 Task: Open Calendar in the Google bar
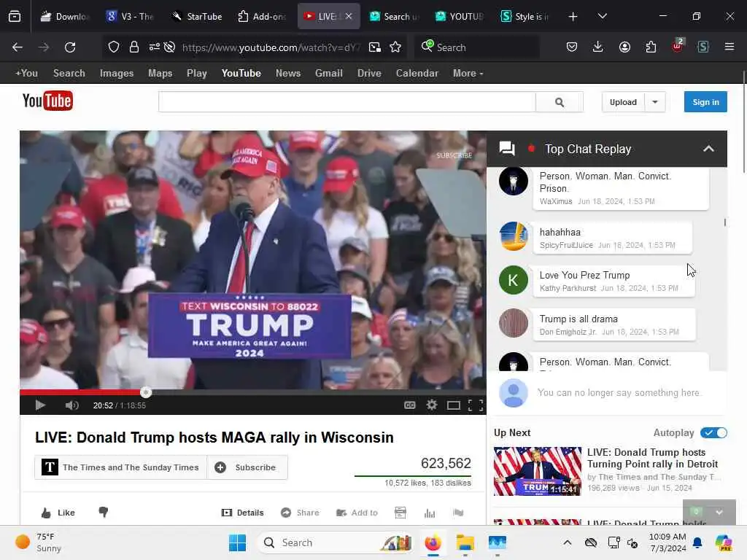coord(417,74)
